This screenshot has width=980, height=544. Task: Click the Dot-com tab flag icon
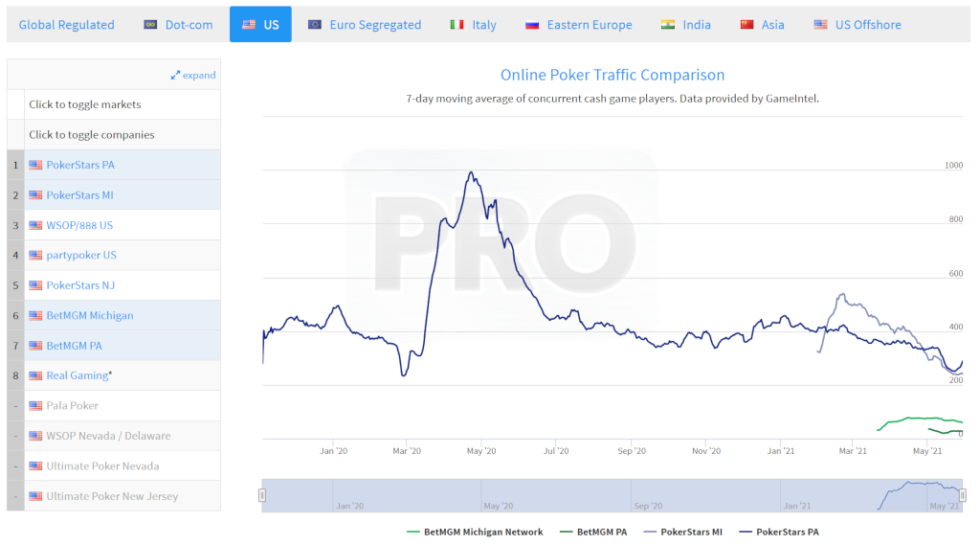[x=150, y=24]
